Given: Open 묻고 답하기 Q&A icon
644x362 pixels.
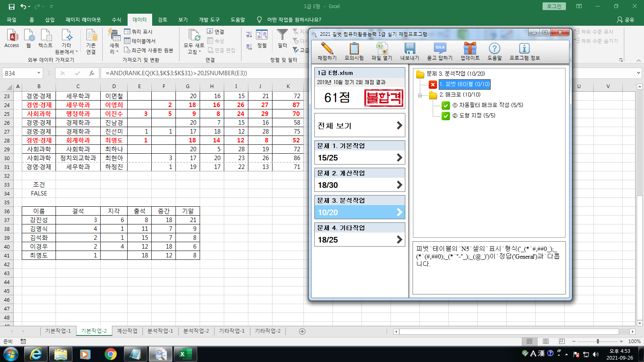Looking at the screenshot, I should click(440, 49).
